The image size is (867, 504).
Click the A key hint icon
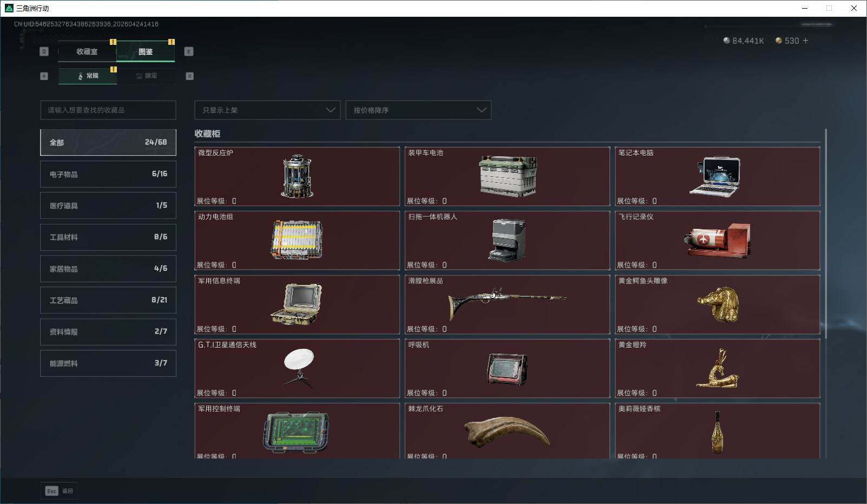point(44,76)
